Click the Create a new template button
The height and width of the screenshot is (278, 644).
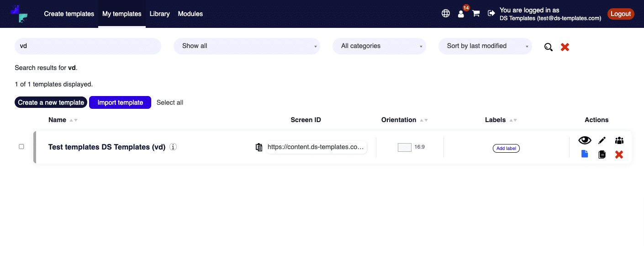click(x=51, y=102)
